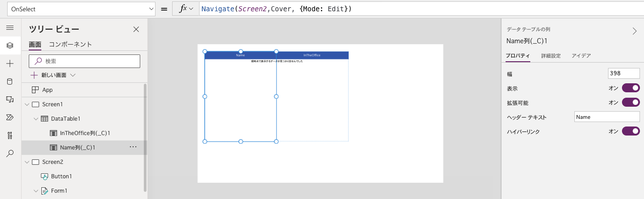The width and height of the screenshot is (644, 199).
Task: Select the InTheOffice列(_C)1 label in tree
Action: click(85, 133)
